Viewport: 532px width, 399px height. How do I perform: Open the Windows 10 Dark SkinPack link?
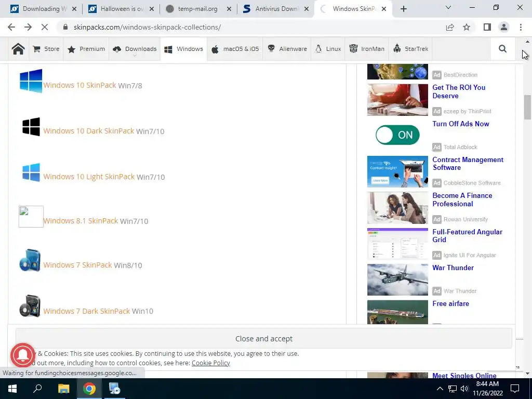(x=88, y=131)
